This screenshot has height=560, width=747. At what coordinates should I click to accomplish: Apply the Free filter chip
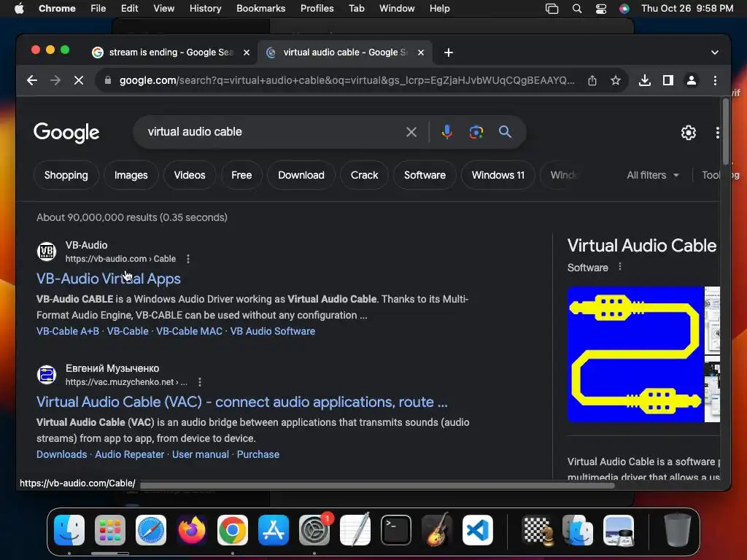pos(241,175)
